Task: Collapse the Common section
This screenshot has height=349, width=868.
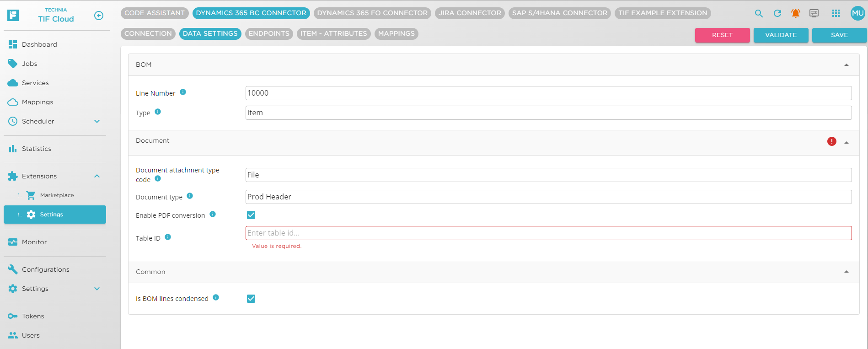Action: tap(846, 272)
